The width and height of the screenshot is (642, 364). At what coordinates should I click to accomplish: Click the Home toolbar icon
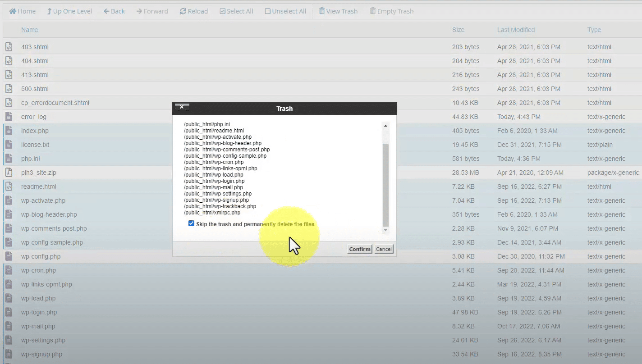13,11
